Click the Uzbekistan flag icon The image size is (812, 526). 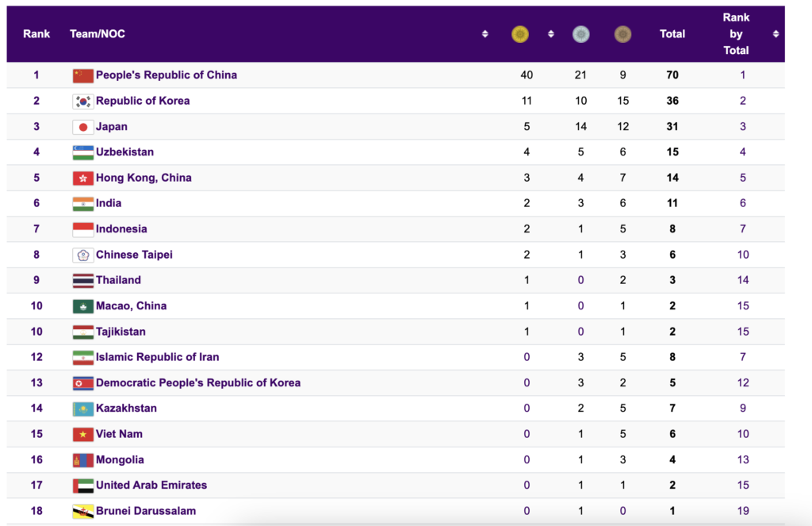(x=82, y=152)
